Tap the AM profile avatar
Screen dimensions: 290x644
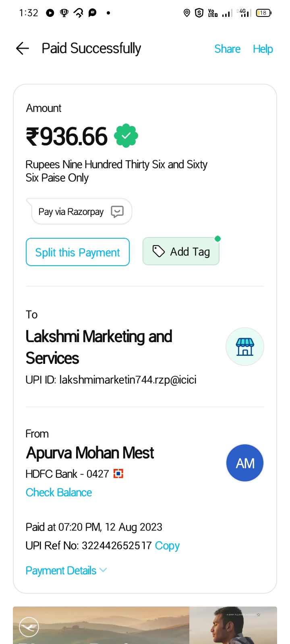pos(245,463)
